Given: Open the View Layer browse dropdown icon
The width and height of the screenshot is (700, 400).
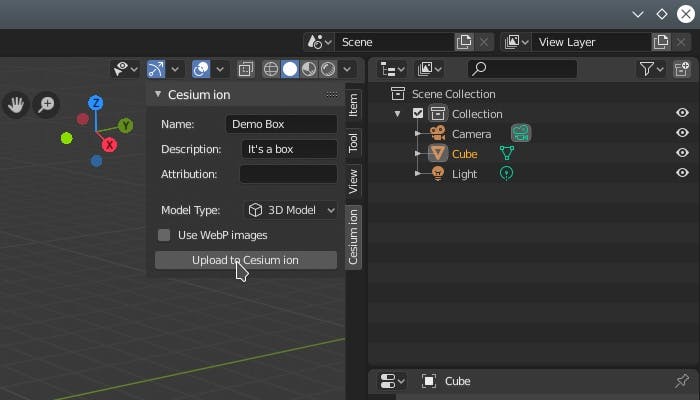Looking at the screenshot, I should [x=516, y=42].
